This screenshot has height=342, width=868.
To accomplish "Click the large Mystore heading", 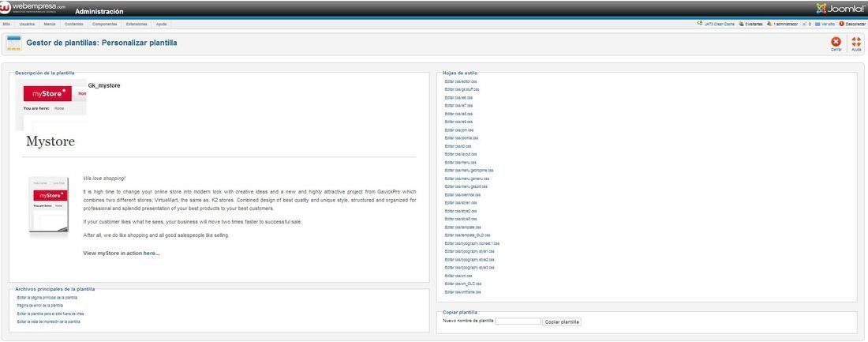I will 51,141.
